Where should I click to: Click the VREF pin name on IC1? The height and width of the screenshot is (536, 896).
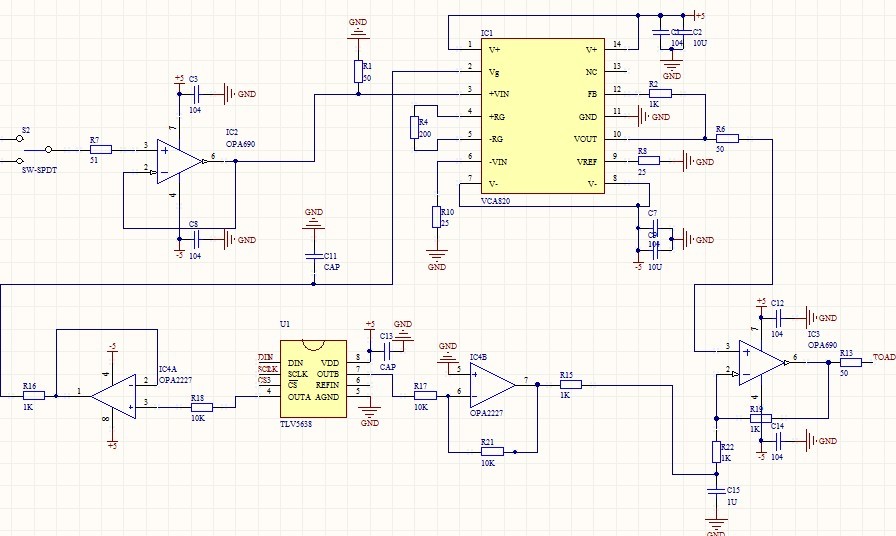(x=587, y=162)
